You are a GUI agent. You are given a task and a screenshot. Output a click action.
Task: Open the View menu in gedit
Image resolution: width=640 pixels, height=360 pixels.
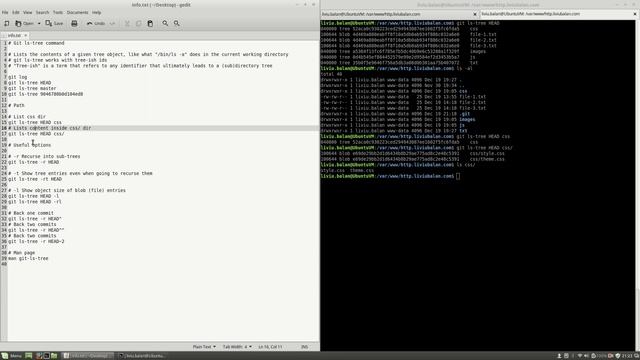coord(27,13)
